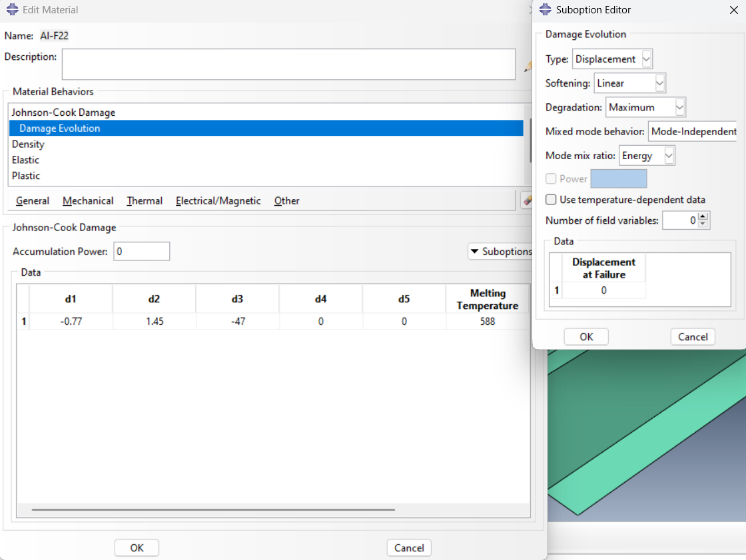746x560 pixels.
Task: Click the Displacement at Failure column header
Action: (603, 268)
